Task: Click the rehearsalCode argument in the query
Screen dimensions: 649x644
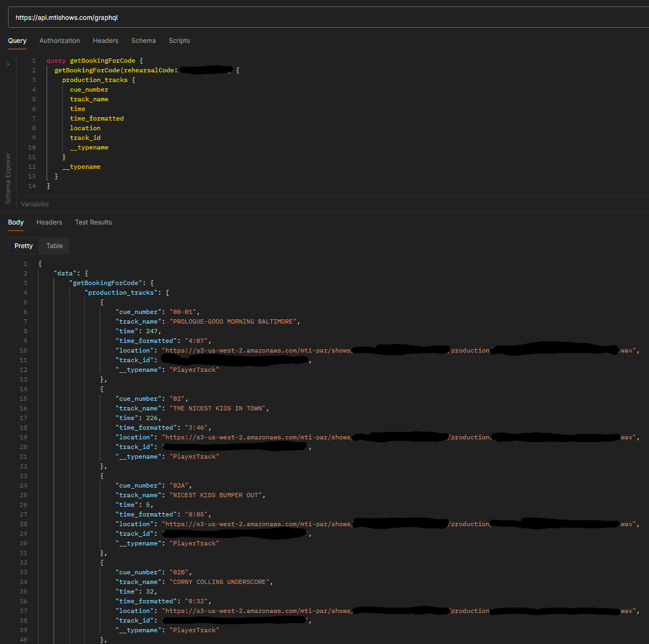Action: click(x=148, y=70)
